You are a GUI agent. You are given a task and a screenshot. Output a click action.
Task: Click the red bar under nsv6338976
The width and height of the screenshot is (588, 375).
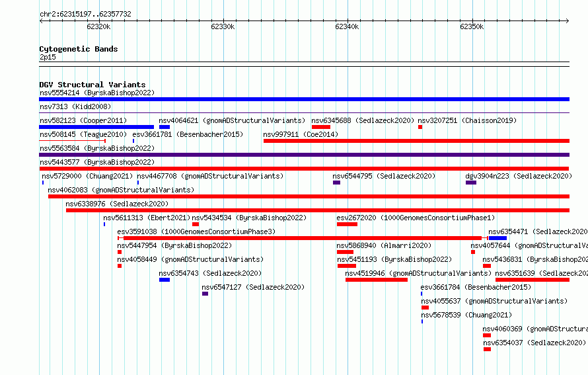point(318,210)
